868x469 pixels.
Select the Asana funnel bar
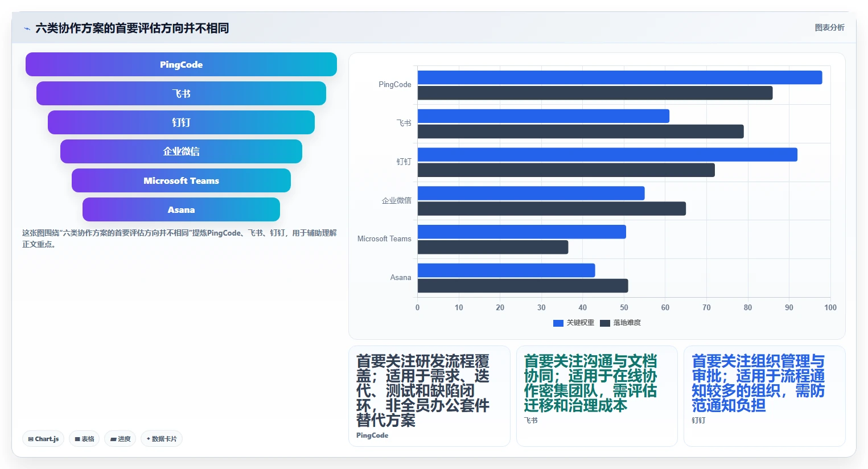tap(181, 209)
